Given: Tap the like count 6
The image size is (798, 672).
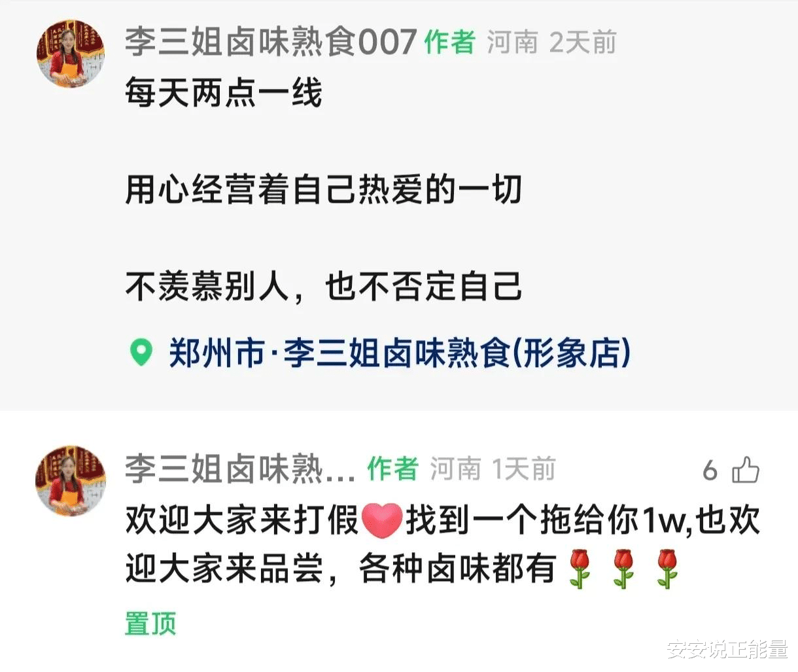Looking at the screenshot, I should (710, 470).
